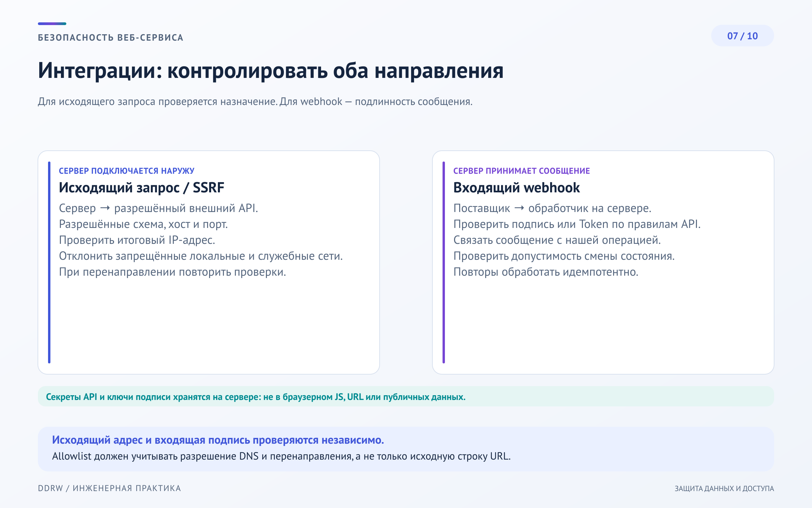Click the line Поставщик → обработчик на сервере.
Viewport: 812px width, 508px height.
(552, 208)
